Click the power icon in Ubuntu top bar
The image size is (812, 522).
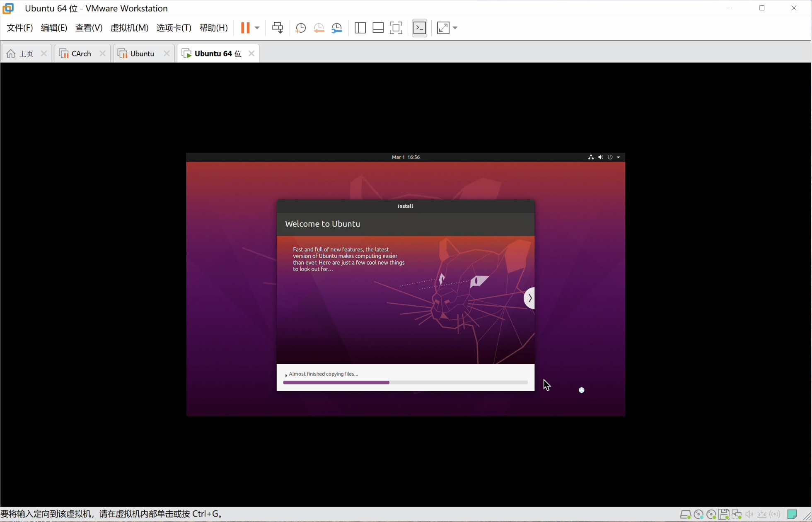point(610,157)
